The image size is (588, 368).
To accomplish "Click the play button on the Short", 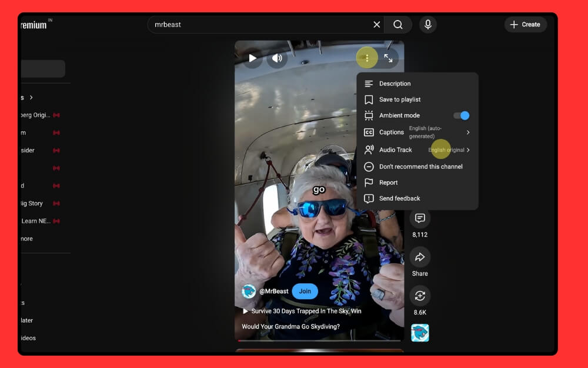I will 252,58.
